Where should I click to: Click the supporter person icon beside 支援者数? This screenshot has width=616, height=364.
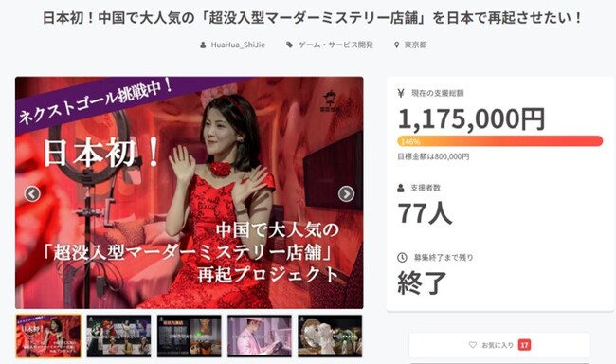click(401, 188)
